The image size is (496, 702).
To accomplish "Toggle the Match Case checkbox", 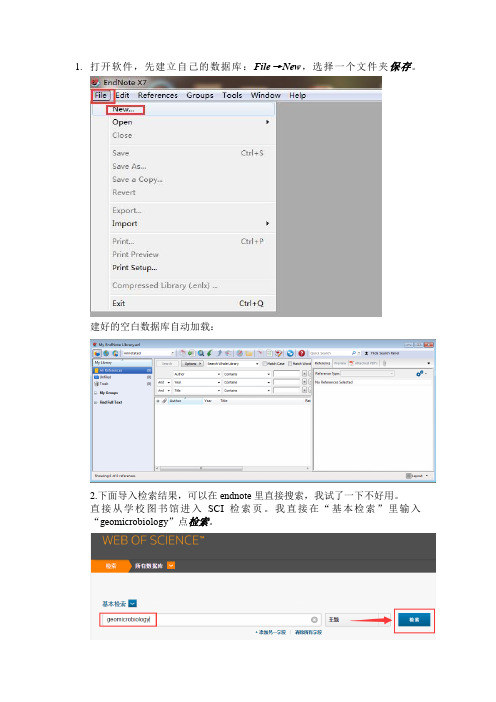I will [x=265, y=364].
